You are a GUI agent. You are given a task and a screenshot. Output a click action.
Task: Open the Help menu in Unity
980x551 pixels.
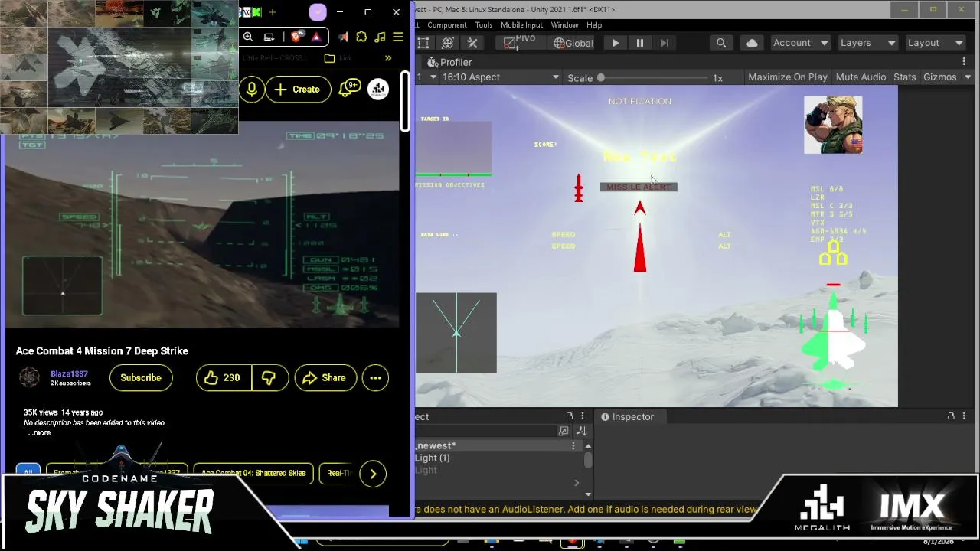pos(594,24)
